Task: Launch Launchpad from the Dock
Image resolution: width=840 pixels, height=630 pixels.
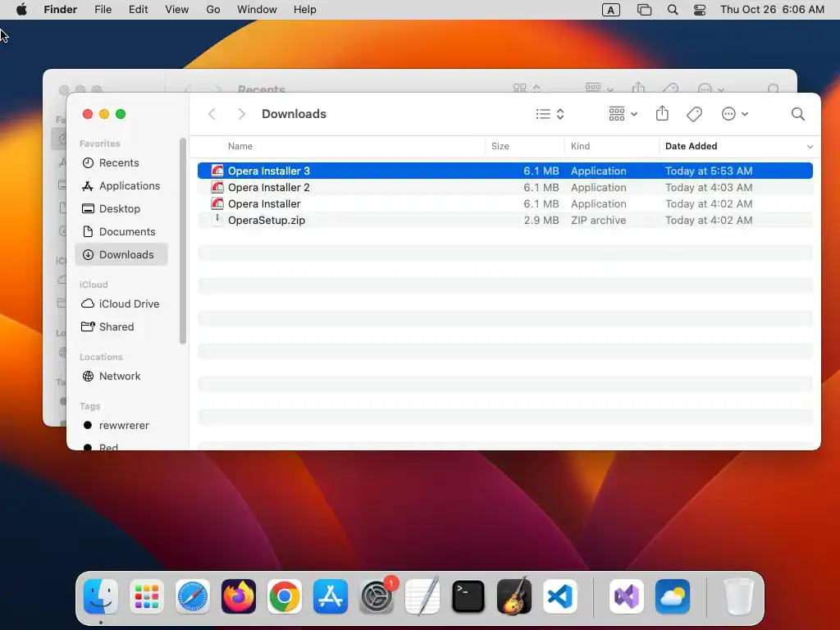Action: [146, 596]
